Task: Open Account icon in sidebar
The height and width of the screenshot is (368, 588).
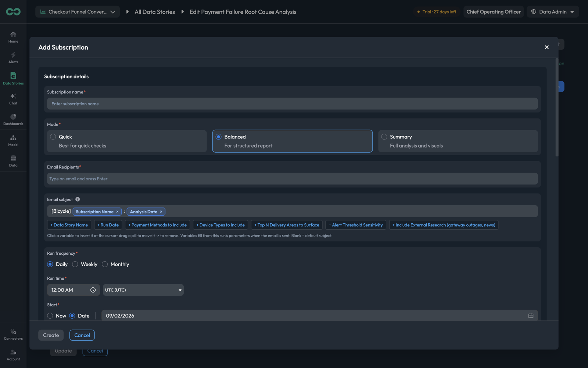Action: pos(13,353)
